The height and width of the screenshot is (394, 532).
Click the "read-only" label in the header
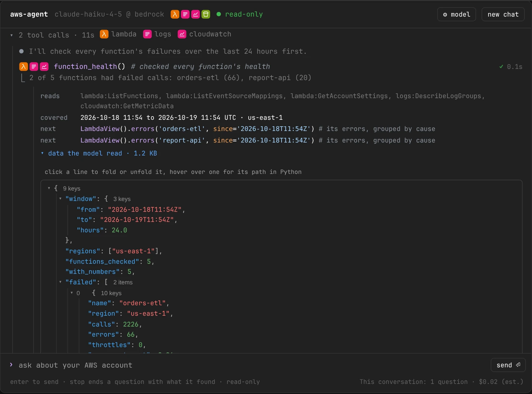244,14
